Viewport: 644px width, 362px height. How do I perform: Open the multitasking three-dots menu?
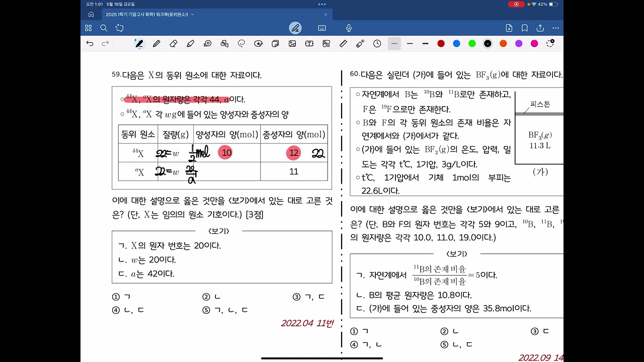click(322, 4)
